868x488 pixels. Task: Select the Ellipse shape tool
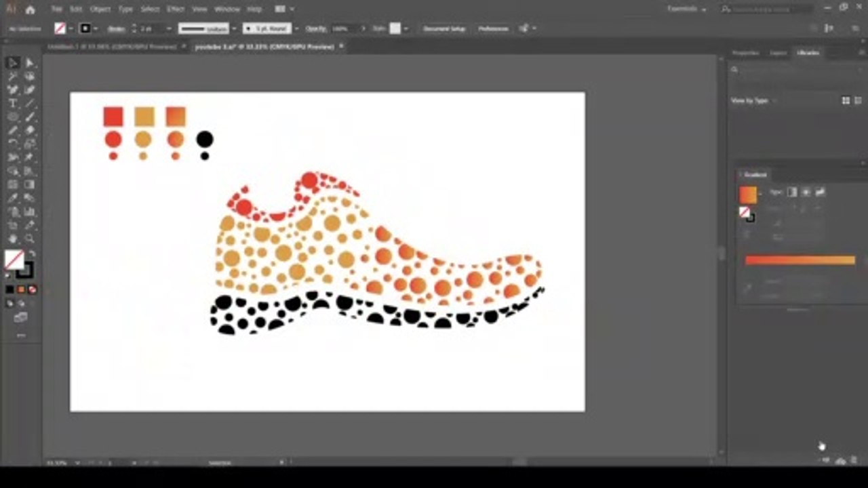pyautogui.click(x=12, y=117)
